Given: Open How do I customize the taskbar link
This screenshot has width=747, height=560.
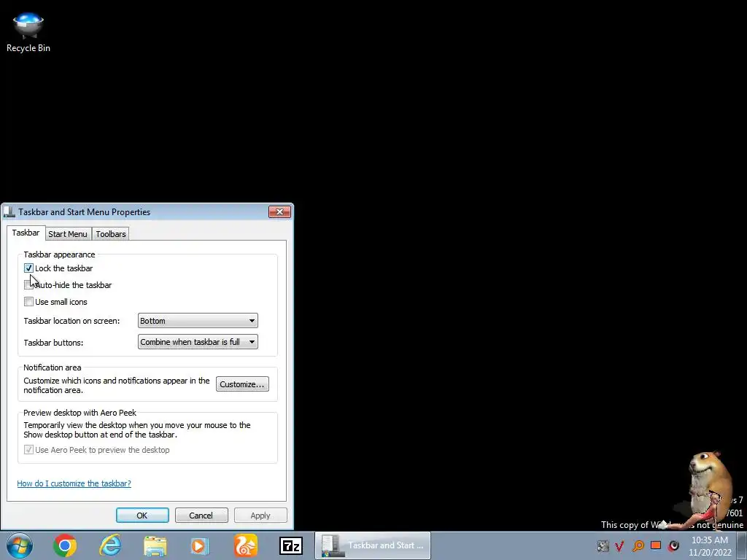Looking at the screenshot, I should pyautogui.click(x=74, y=483).
